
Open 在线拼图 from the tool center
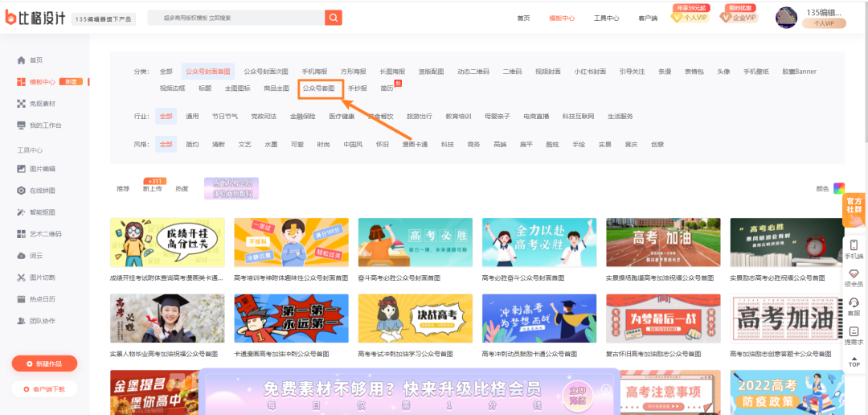(x=43, y=191)
